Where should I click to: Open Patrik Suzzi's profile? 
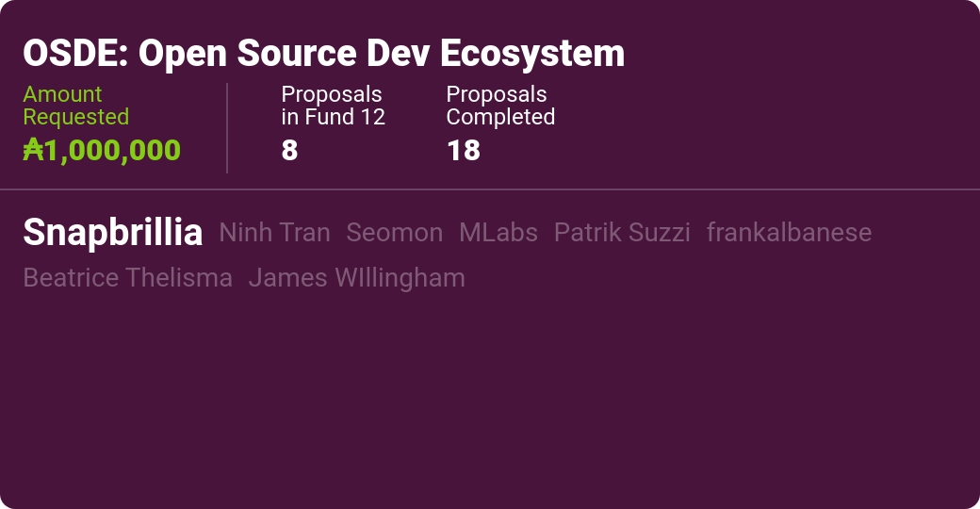coord(622,233)
